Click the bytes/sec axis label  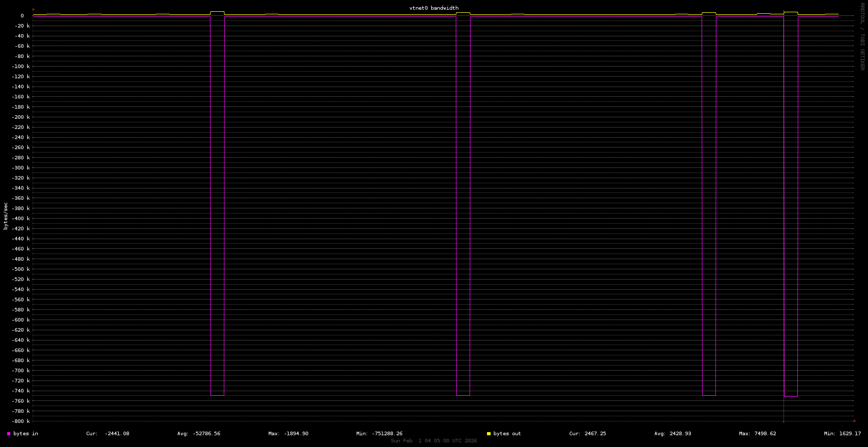(6, 216)
